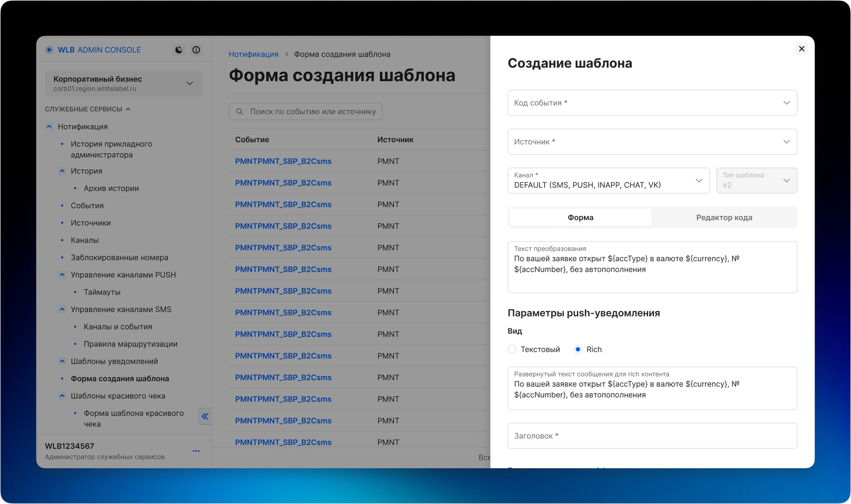Open Код события dropdown

[652, 103]
